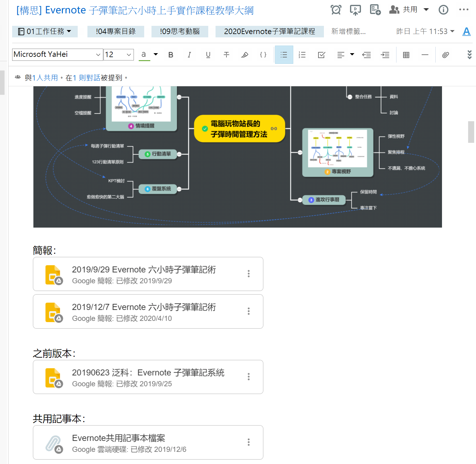Insert a code block
The image size is (476, 464).
[x=263, y=55]
